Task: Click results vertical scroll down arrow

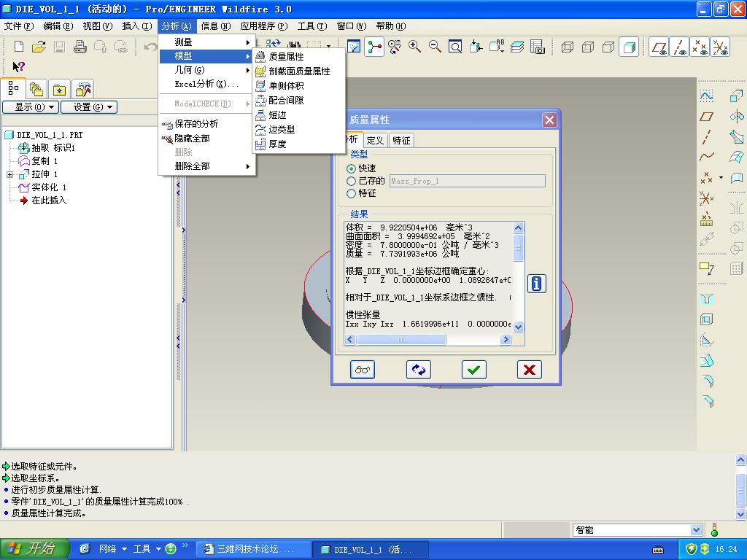Action: click(519, 327)
